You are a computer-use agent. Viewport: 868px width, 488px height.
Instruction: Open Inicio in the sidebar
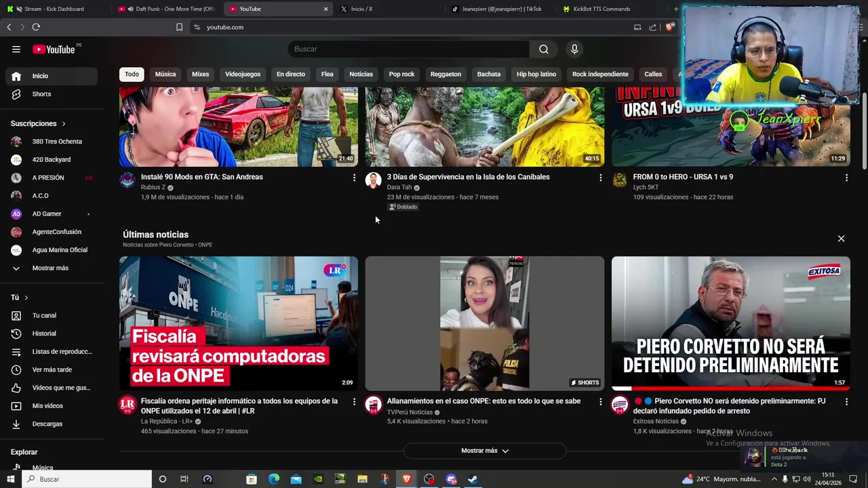click(x=52, y=76)
